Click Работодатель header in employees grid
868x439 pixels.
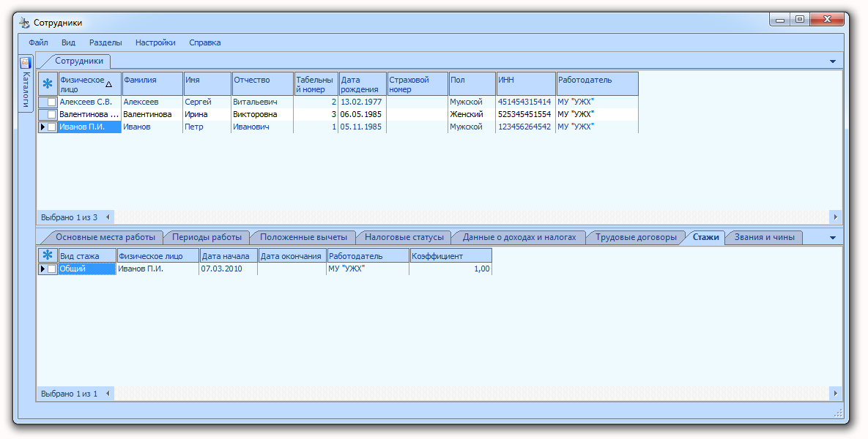(597, 84)
